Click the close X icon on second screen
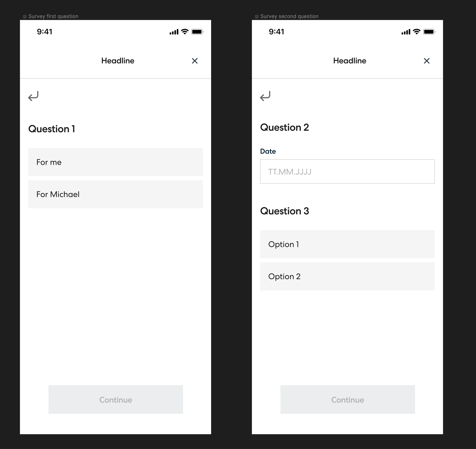This screenshot has height=449, width=476. (x=427, y=60)
